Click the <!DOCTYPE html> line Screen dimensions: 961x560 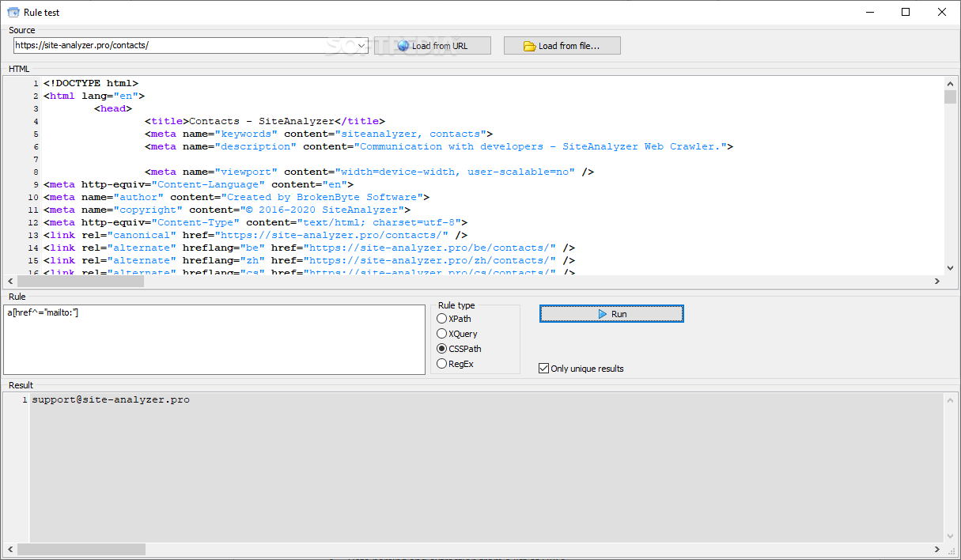[91, 83]
